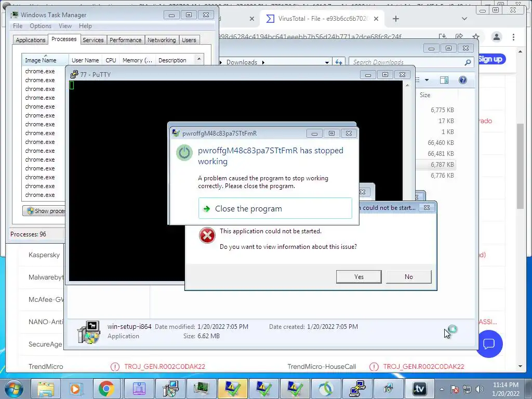Open Chrome three-dot menu

(x=513, y=37)
